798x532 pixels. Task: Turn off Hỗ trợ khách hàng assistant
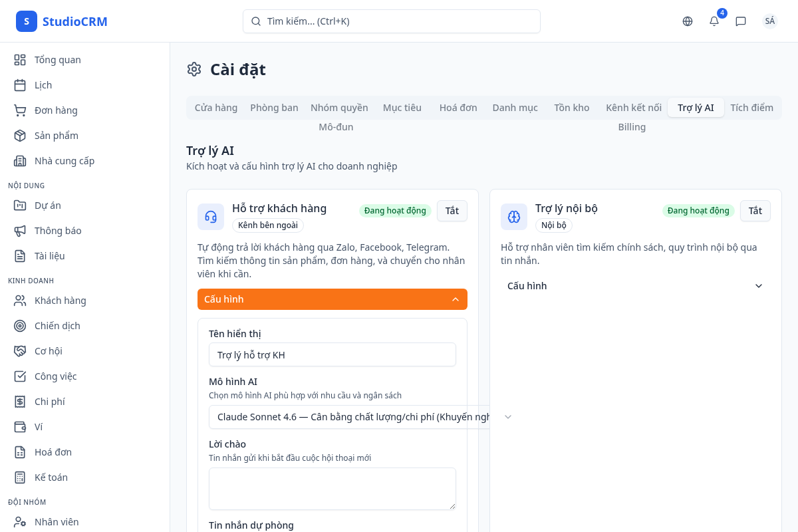(452, 211)
